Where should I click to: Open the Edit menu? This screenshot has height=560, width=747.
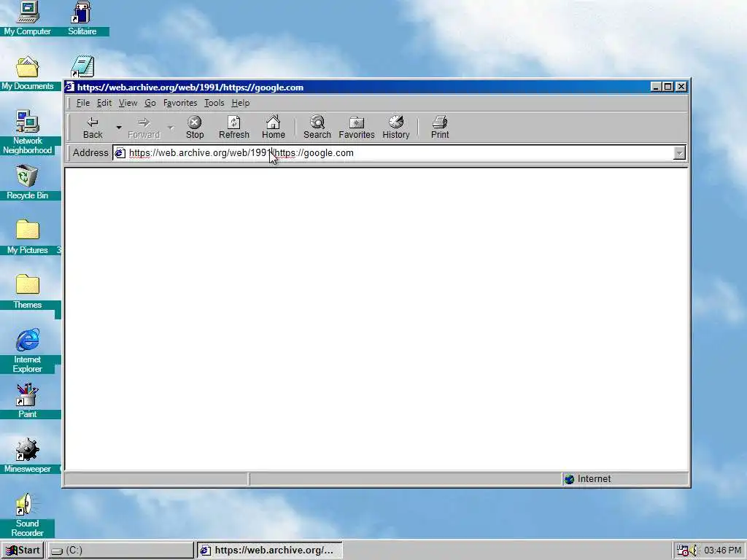[x=104, y=103]
